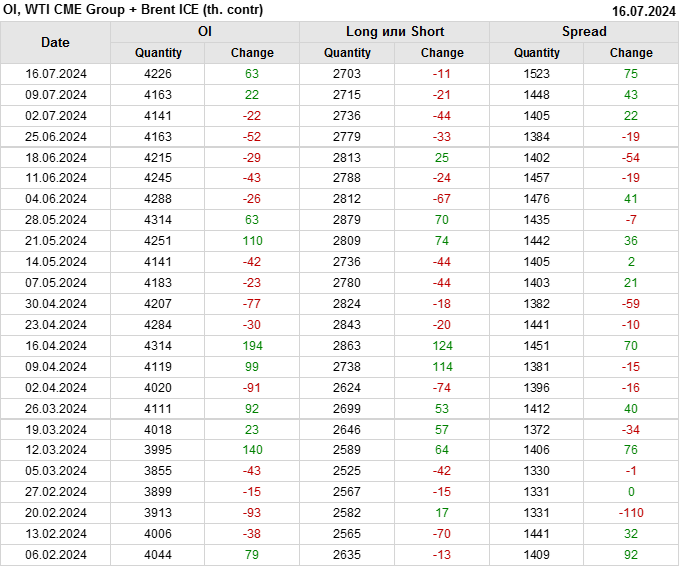Click OI quantity 3855 cell

pyautogui.click(x=158, y=472)
